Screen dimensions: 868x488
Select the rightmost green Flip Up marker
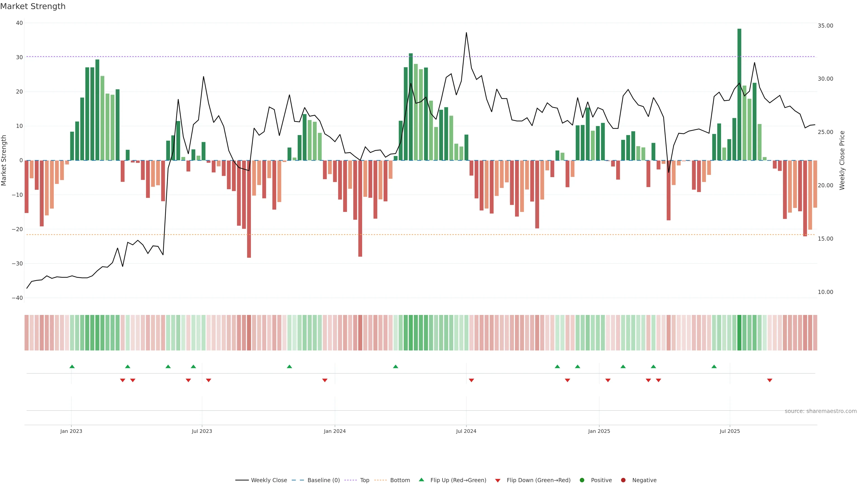pos(714,366)
